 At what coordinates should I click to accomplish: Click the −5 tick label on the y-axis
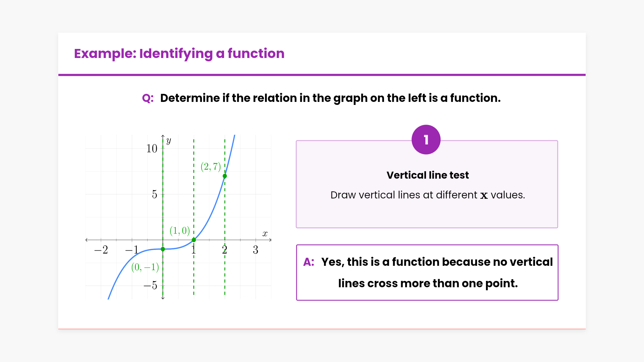point(150,286)
